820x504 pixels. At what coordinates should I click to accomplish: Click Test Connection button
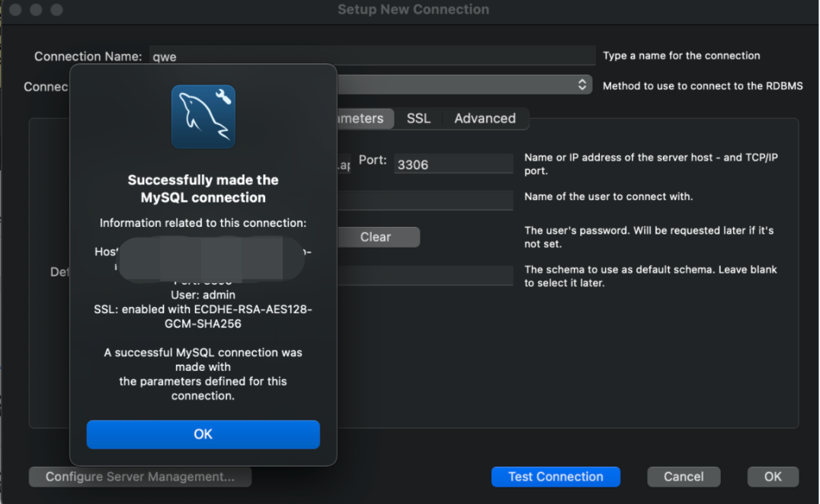(x=556, y=477)
